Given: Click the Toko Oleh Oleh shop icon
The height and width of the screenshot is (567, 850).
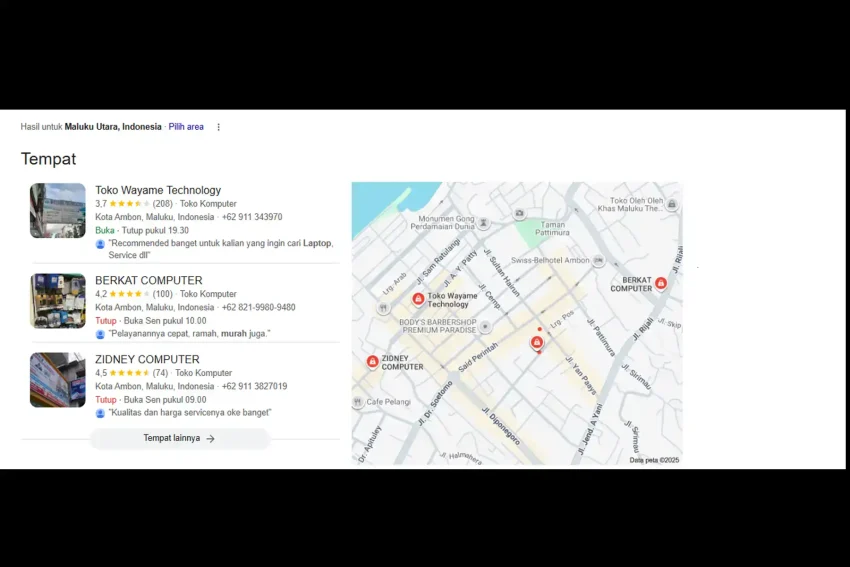Looking at the screenshot, I should [671, 205].
